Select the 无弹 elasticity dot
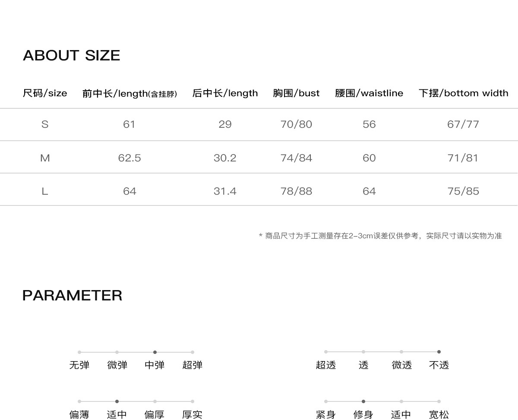This screenshot has width=518, height=420. tap(79, 352)
